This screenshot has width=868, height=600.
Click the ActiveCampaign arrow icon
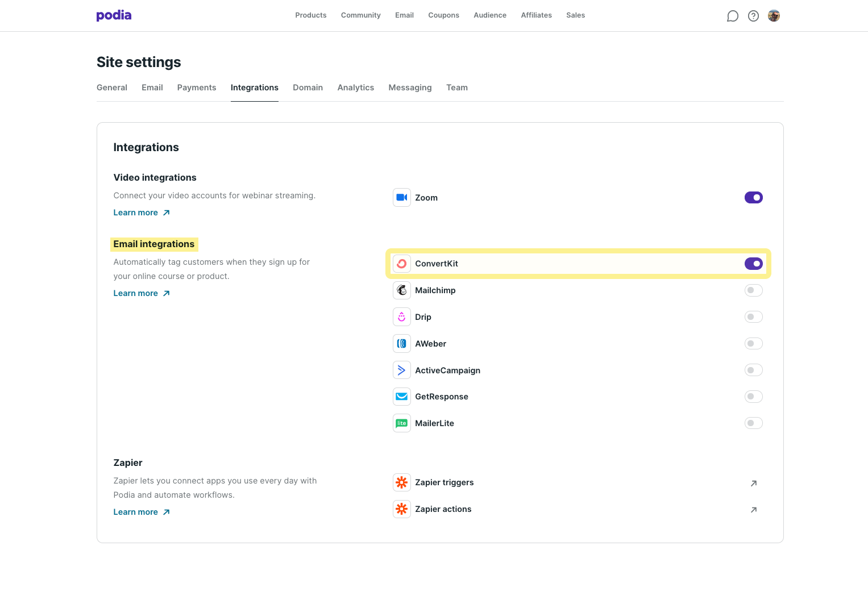402,369
